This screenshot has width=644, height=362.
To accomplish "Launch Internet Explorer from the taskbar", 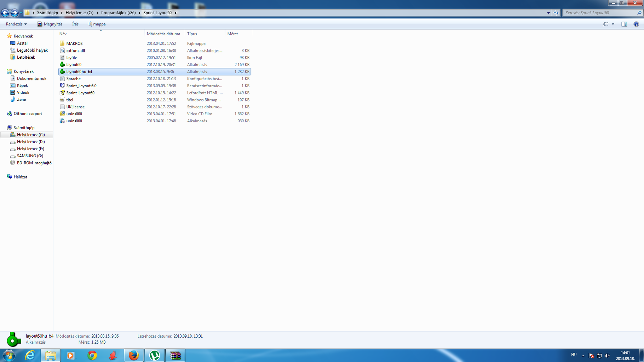I will 30,355.
